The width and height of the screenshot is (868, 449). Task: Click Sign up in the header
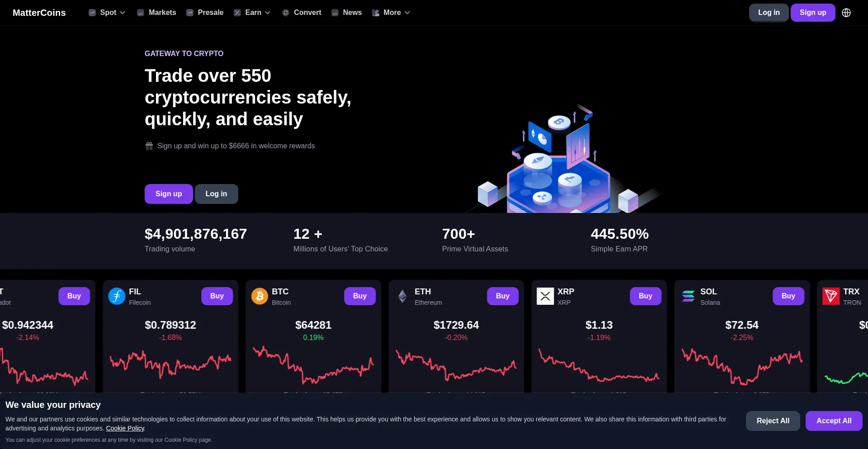(812, 13)
